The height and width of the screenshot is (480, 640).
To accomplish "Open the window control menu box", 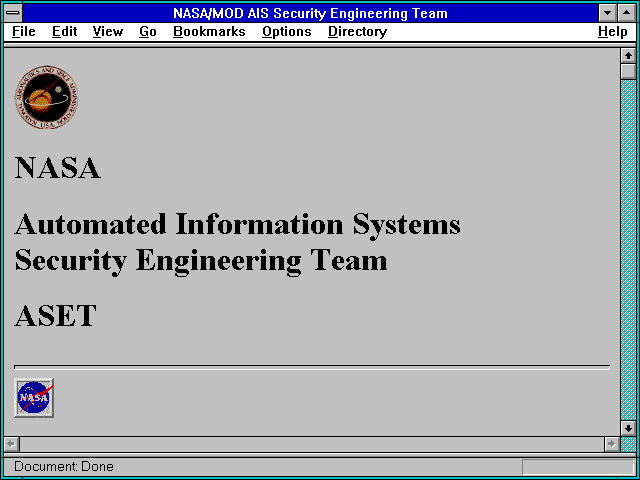I will pyautogui.click(x=13, y=13).
